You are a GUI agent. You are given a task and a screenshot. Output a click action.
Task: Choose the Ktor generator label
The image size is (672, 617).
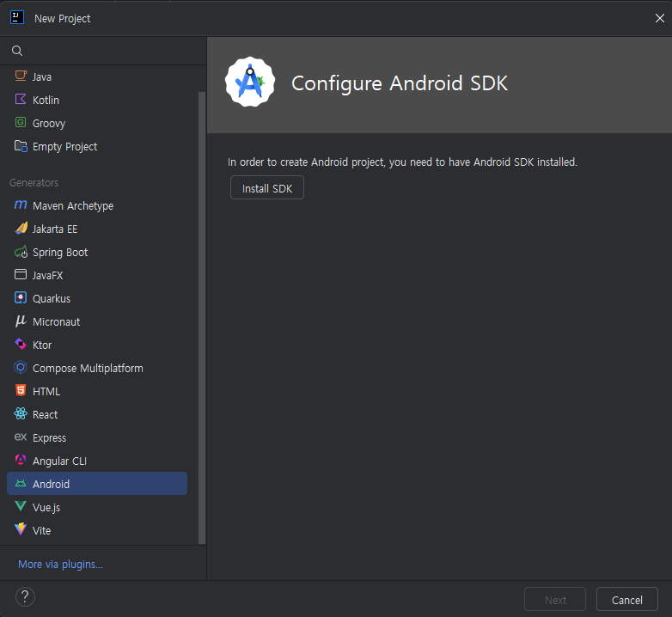click(42, 345)
